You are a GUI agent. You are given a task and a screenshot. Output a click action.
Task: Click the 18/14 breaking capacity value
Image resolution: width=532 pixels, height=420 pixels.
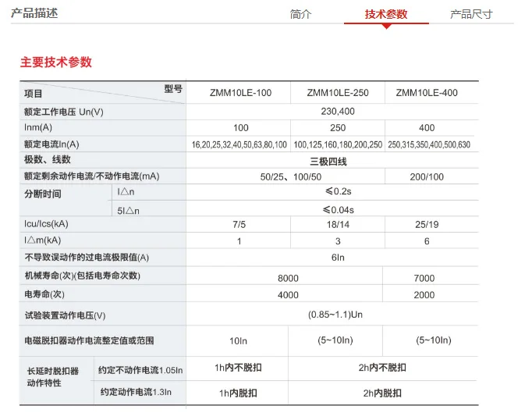pyautogui.click(x=338, y=225)
